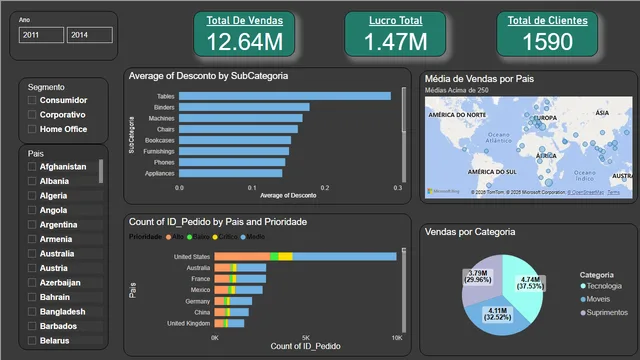
Task: Enable the Australia country filter checkbox
Action: [x=32, y=253]
